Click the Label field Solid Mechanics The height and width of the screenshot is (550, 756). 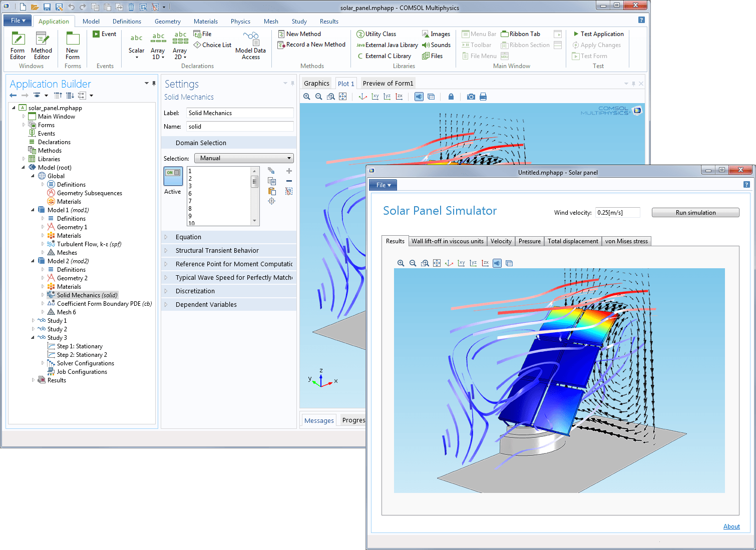[240, 113]
